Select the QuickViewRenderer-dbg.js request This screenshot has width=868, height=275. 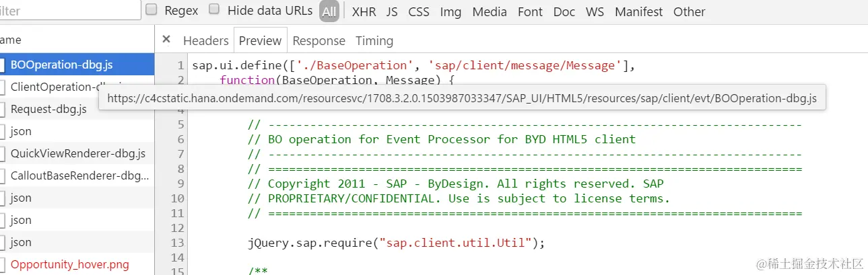[77, 153]
